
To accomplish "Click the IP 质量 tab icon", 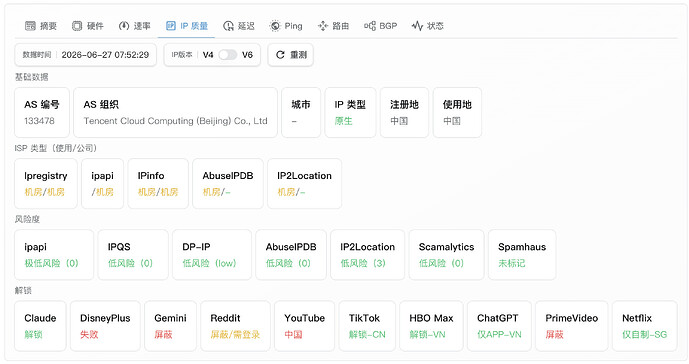I will 170,26.
